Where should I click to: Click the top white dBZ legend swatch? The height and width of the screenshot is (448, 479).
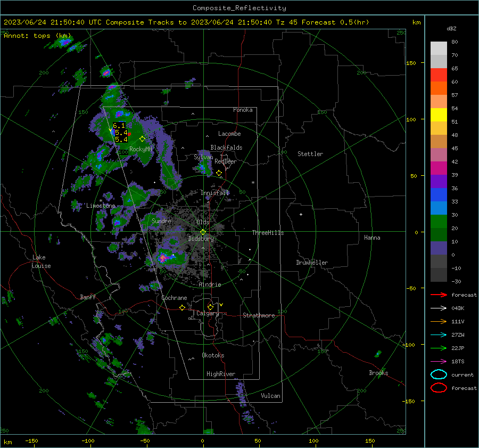point(439,48)
